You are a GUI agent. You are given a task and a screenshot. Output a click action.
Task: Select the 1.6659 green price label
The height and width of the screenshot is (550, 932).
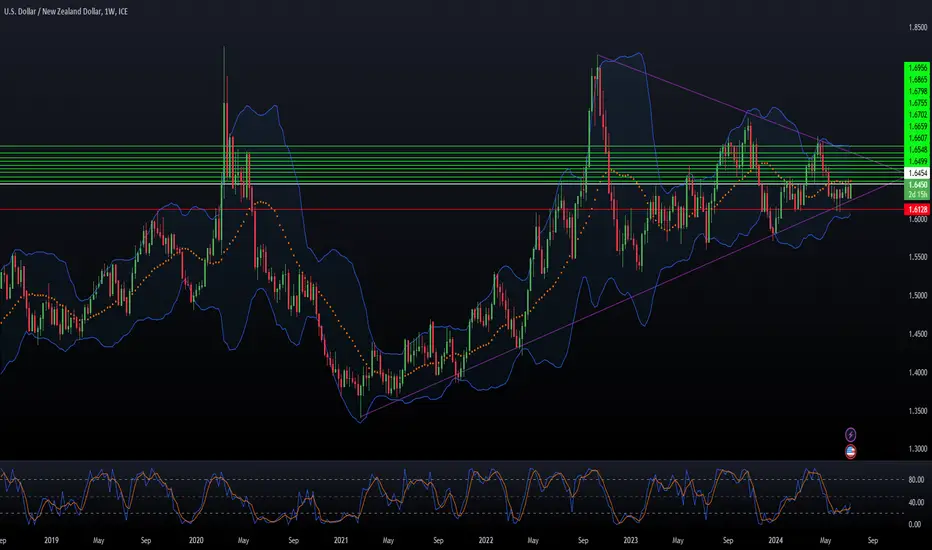917,127
